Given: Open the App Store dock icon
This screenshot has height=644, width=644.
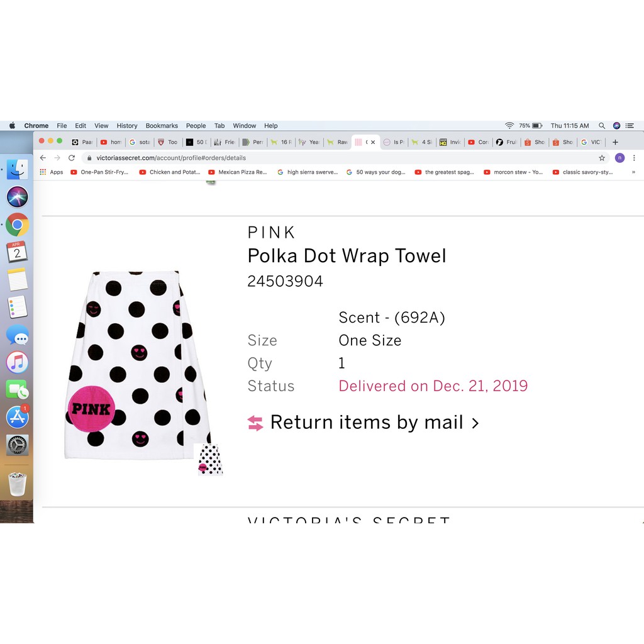Looking at the screenshot, I should tap(18, 417).
